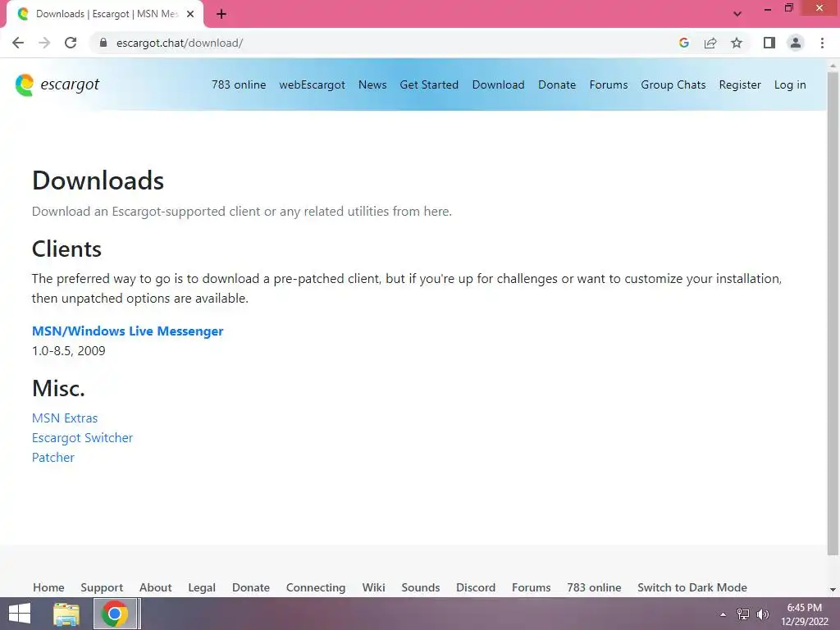This screenshot has width=840, height=630.
Task: Open the Chrome side panel icon
Action: [x=769, y=43]
